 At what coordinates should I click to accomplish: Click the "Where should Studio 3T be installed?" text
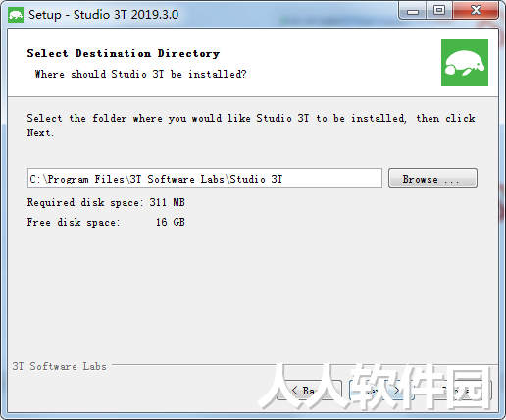click(140, 74)
